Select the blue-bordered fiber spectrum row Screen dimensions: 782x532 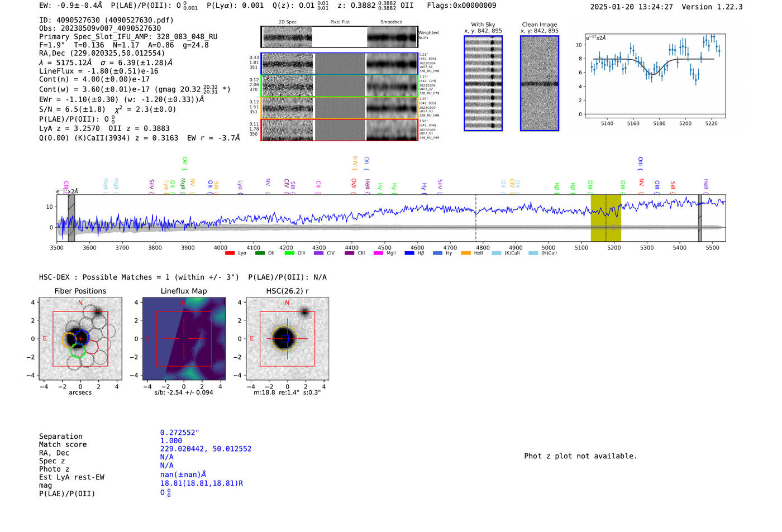[x=339, y=64]
